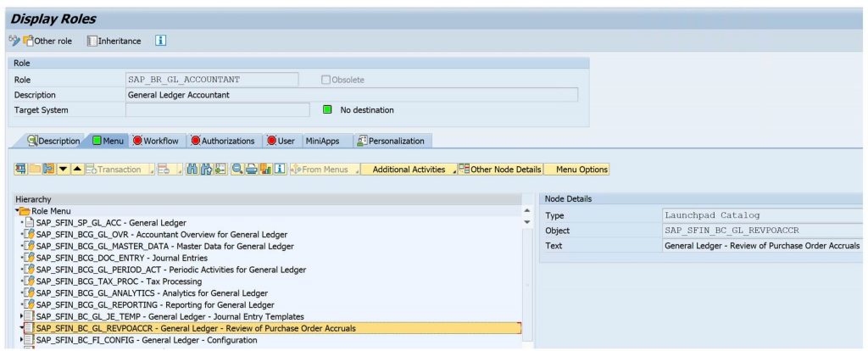Switch to the Description tab
Viewport: 868px width, 351px height.
53,142
